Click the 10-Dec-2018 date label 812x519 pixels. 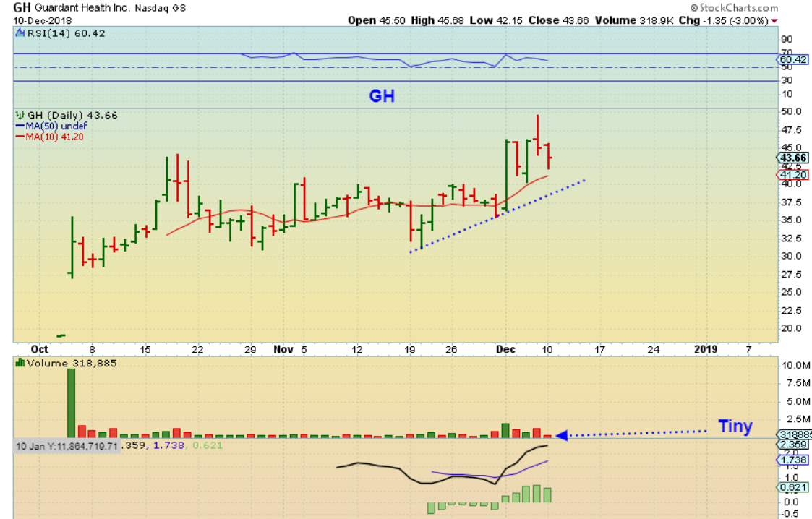point(43,20)
